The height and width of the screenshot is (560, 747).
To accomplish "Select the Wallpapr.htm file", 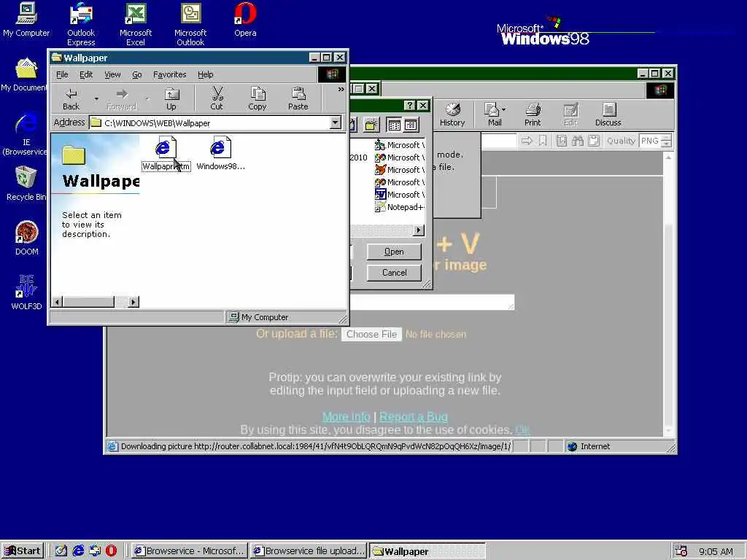I will coord(166,153).
